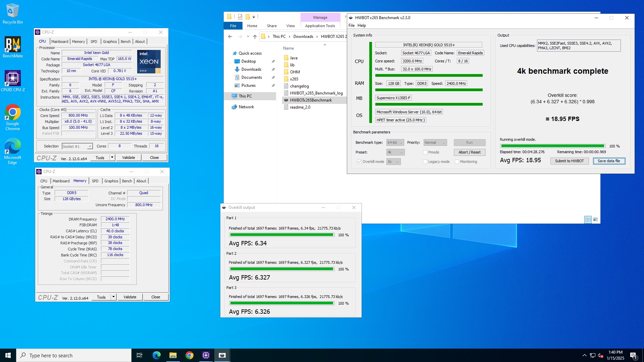Click CPU-Z icon in taskbar
This screenshot has width=644, height=362.
[206, 355]
